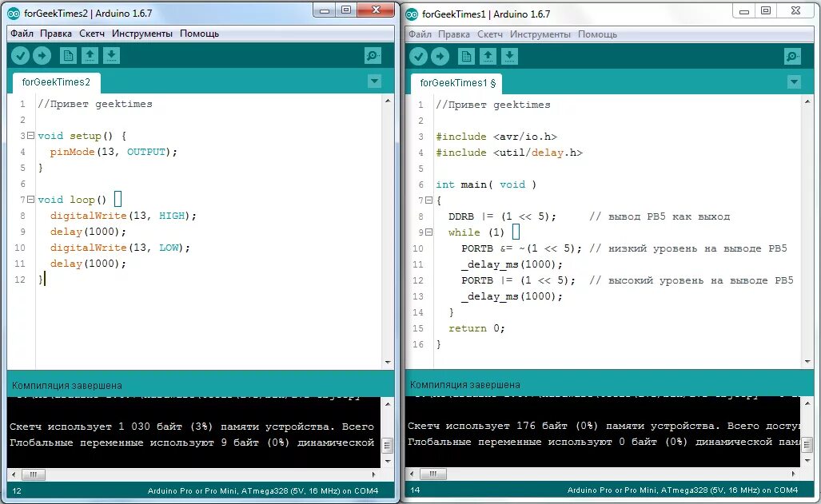Image resolution: width=821 pixels, height=504 pixels.
Task: Click int main( void ) line
Action: click(x=486, y=185)
